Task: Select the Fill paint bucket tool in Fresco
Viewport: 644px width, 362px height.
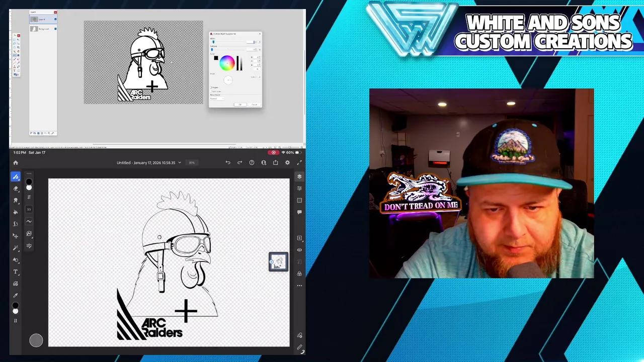Action: [16, 212]
